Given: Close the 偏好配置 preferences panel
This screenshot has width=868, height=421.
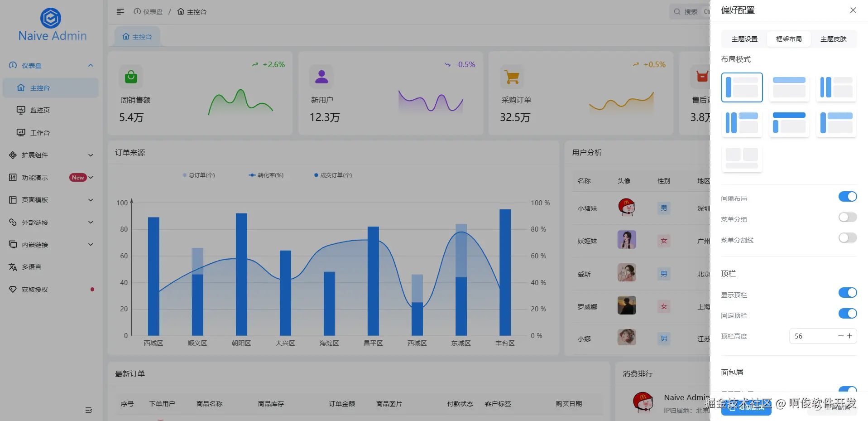Looking at the screenshot, I should (x=853, y=10).
